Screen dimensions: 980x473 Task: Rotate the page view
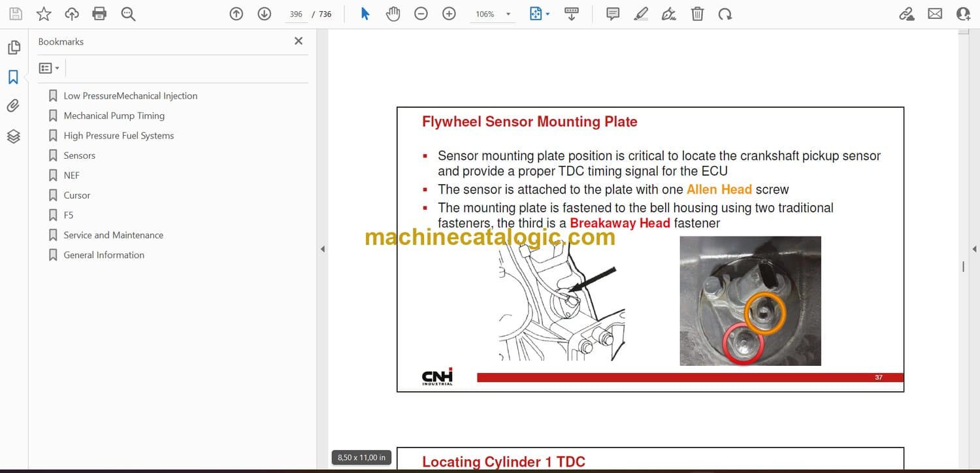(x=725, y=14)
